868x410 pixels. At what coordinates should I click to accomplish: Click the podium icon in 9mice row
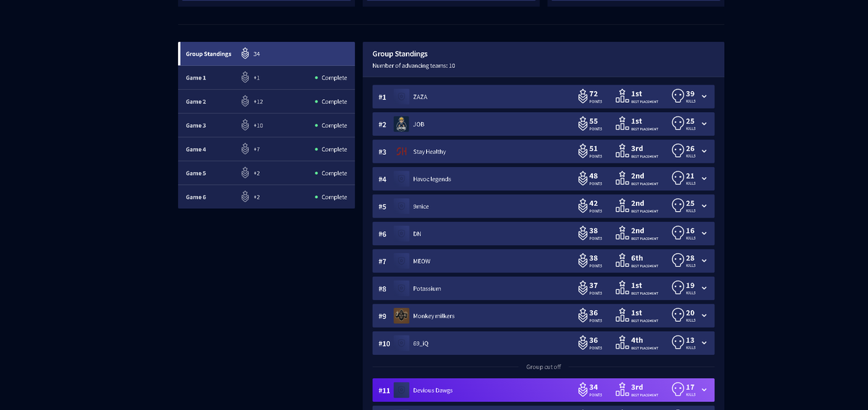[x=622, y=206]
